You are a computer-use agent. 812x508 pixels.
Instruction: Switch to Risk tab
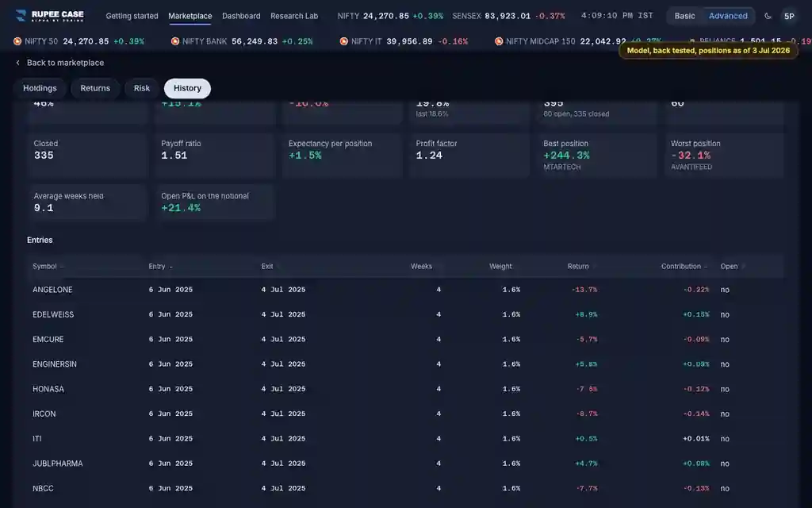pyautogui.click(x=142, y=88)
